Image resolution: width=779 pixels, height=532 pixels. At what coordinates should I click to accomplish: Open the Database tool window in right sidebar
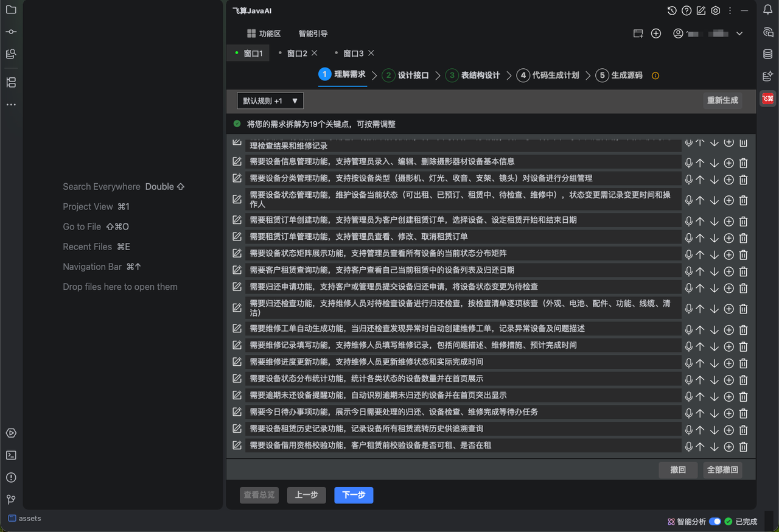pos(768,54)
